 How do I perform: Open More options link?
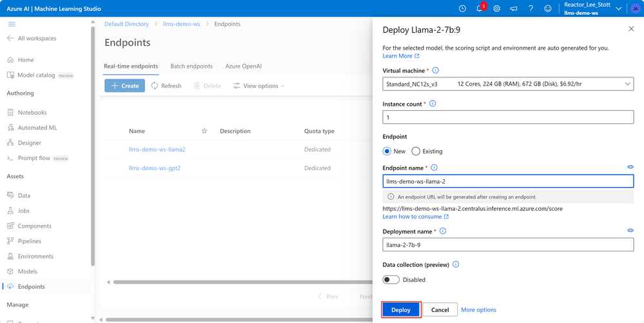478,310
